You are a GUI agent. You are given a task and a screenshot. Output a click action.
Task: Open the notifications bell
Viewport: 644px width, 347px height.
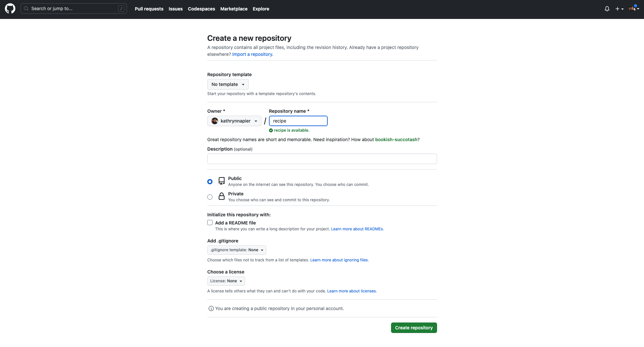click(x=607, y=9)
